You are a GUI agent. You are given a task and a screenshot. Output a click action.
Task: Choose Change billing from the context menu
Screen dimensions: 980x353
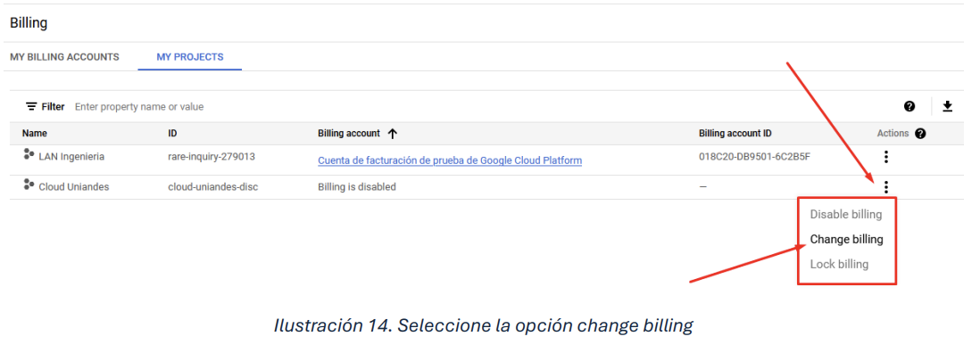tap(846, 239)
